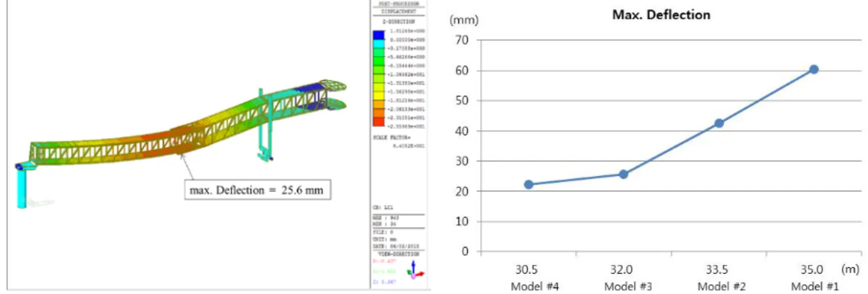The width and height of the screenshot is (868, 294).
Task: Click the 'Model #1' category label
Action: 814,287
